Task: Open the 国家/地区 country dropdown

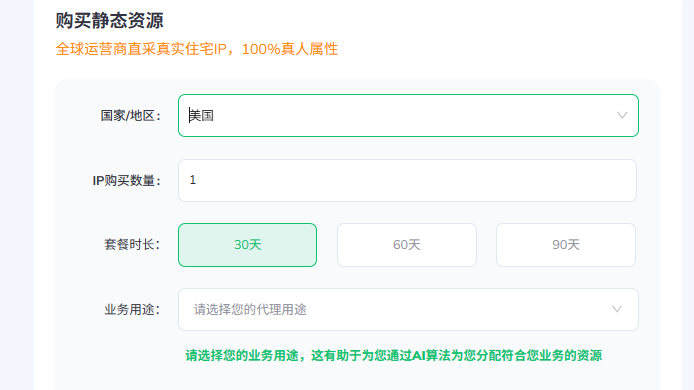Action: tap(408, 116)
